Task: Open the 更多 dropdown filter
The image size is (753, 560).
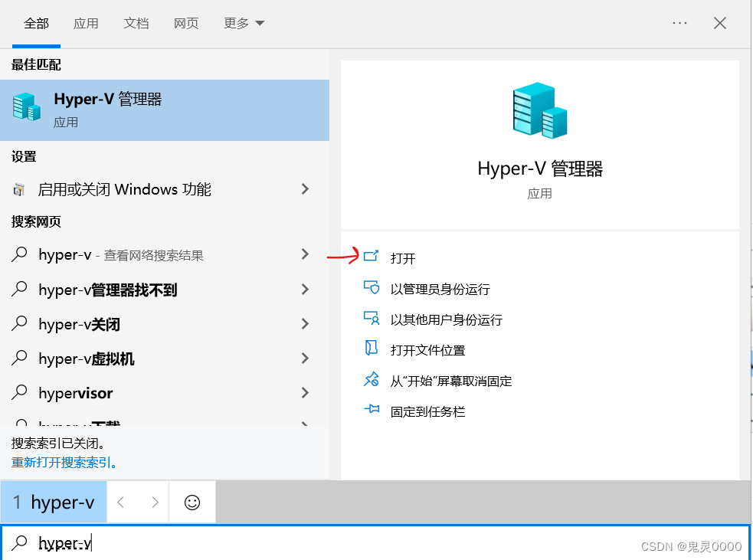Action: (x=244, y=23)
